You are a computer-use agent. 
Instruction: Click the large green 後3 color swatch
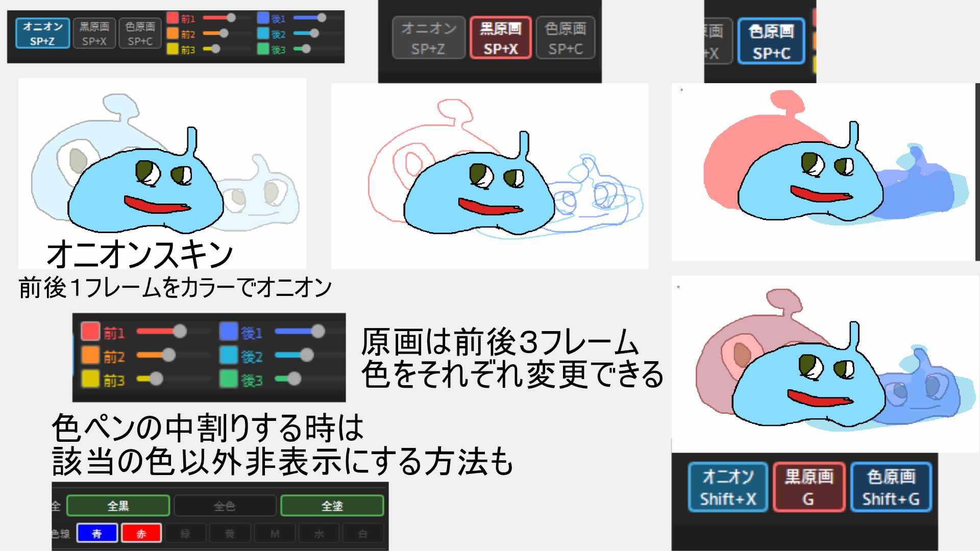[228, 379]
